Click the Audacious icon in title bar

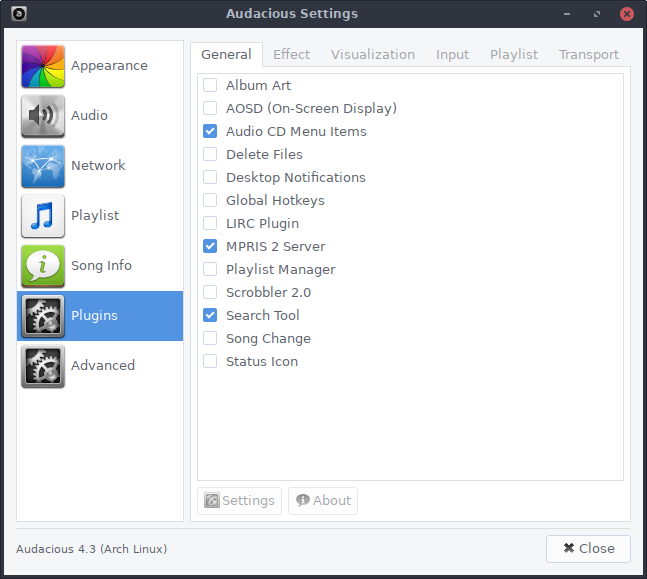coord(19,14)
